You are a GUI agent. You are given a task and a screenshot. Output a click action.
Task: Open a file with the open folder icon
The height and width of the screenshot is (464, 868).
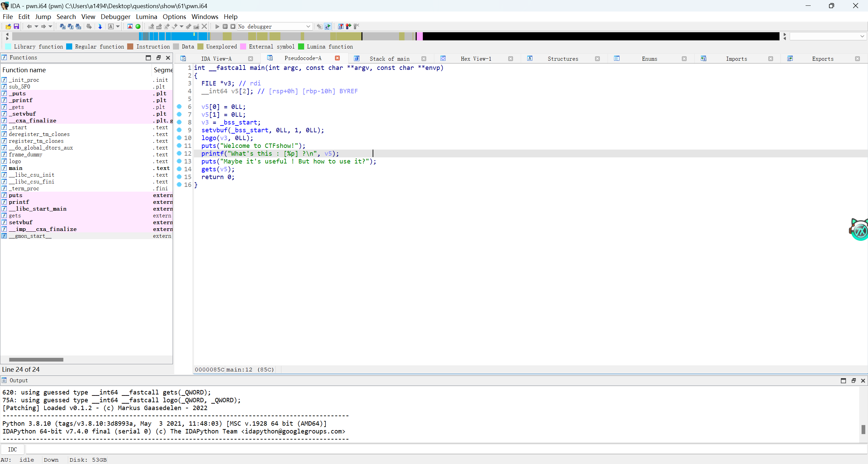(8, 26)
